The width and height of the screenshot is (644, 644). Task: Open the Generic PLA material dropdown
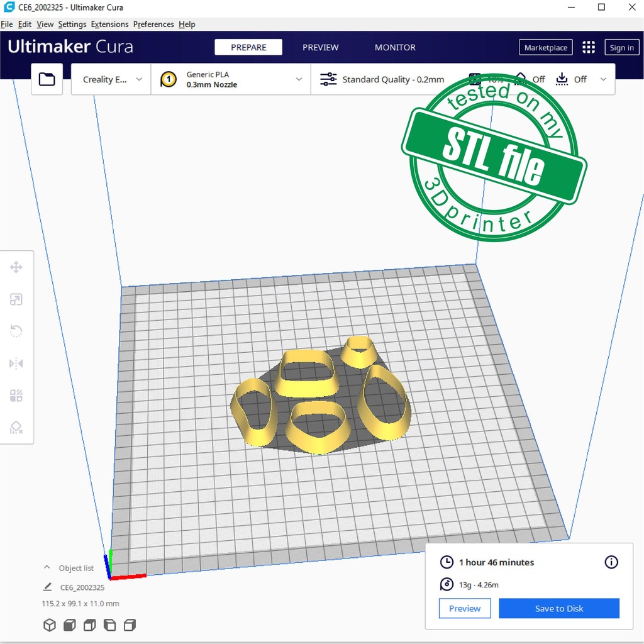(231, 79)
